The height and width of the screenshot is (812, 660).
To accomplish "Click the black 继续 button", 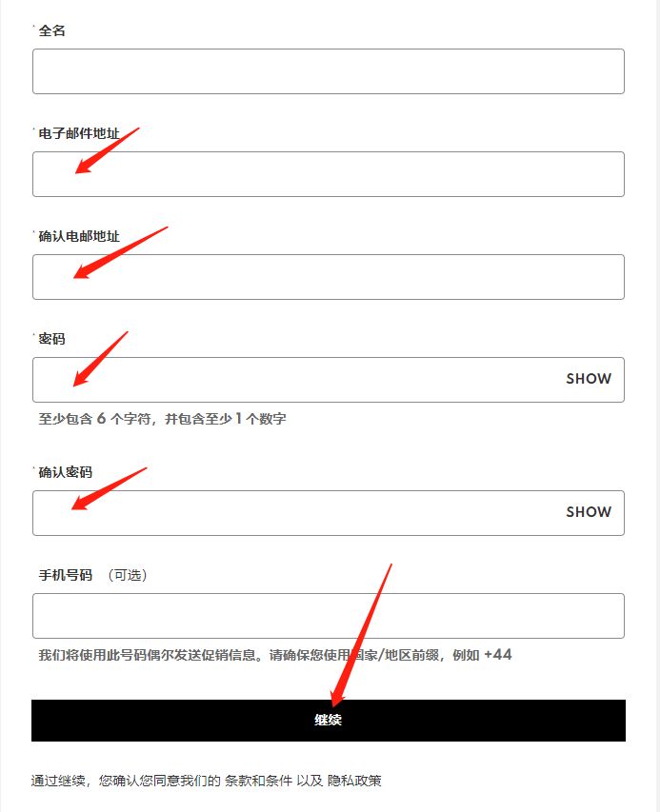I will pyautogui.click(x=328, y=721).
